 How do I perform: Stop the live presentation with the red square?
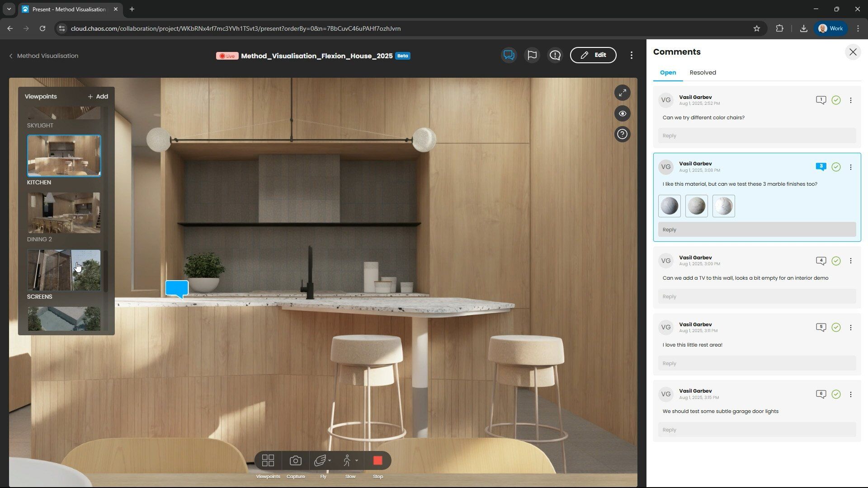click(x=377, y=460)
